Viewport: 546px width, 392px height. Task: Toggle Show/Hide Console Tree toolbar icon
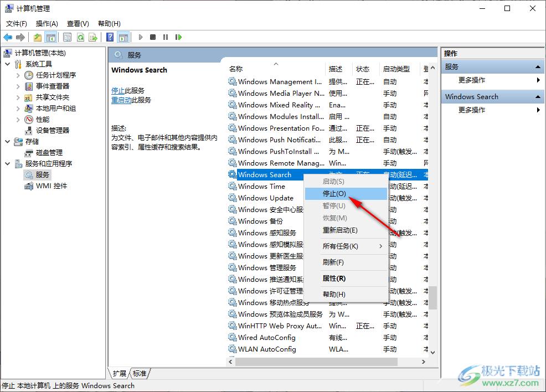[51, 37]
